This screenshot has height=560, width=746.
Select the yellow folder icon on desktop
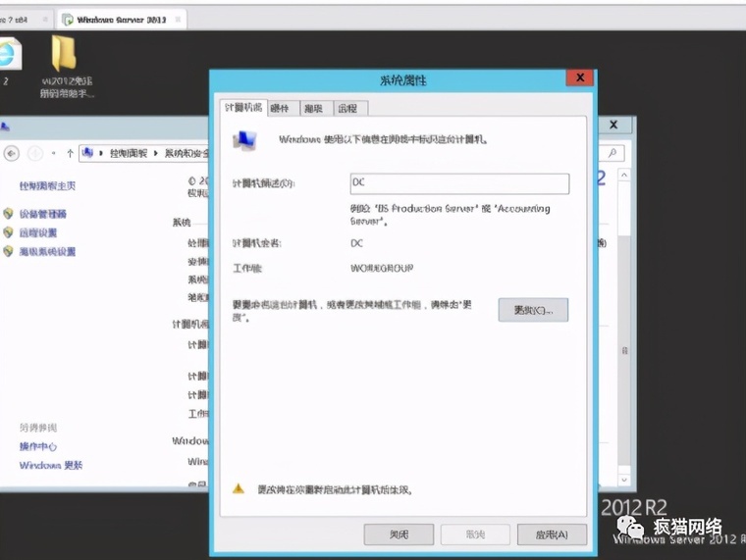[64, 53]
